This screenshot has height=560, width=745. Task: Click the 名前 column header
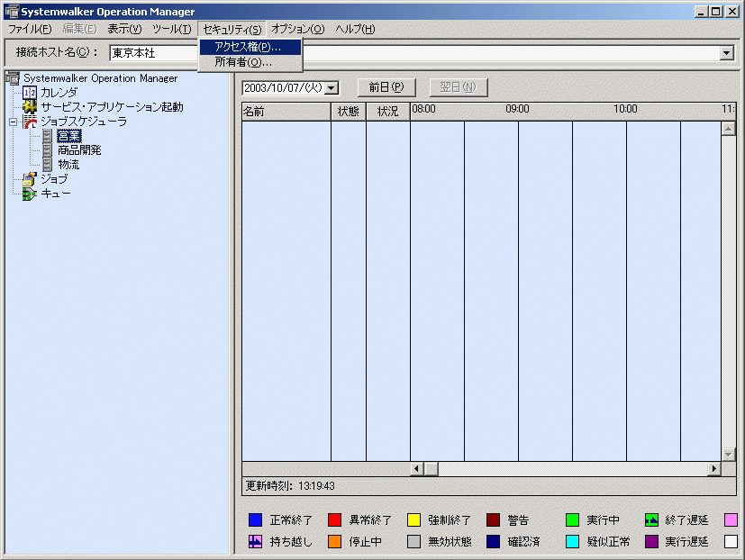(x=286, y=112)
